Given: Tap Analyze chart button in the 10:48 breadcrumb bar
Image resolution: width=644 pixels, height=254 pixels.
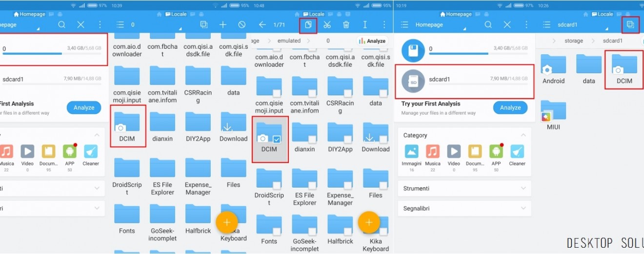Looking at the screenshot, I should [372, 41].
